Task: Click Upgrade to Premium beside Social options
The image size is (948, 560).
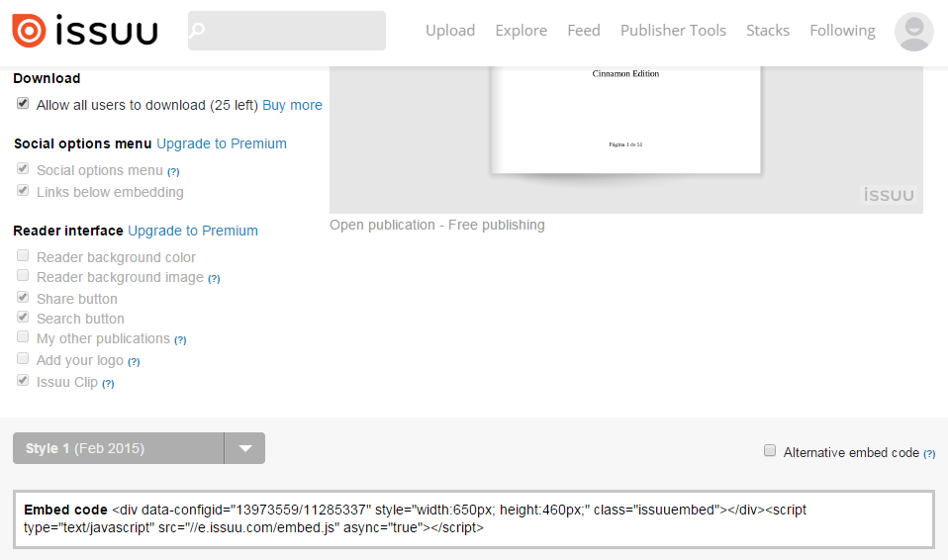Action: coord(222,143)
